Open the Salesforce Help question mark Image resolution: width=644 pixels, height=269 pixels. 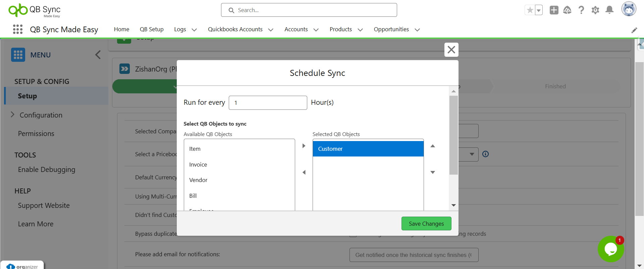click(x=581, y=10)
